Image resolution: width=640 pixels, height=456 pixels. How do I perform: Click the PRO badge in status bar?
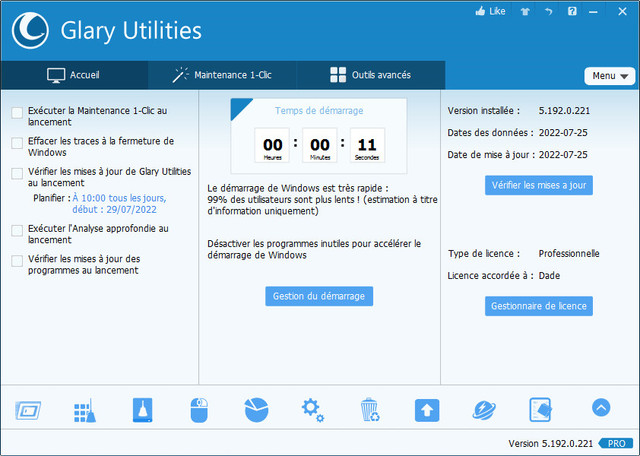click(x=616, y=443)
